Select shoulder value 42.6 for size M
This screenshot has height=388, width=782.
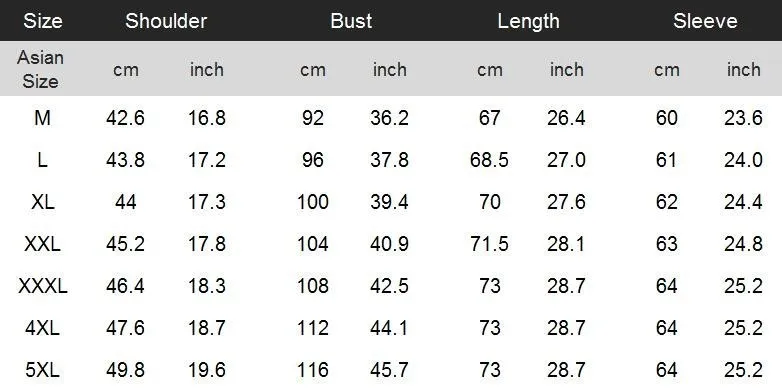point(125,118)
